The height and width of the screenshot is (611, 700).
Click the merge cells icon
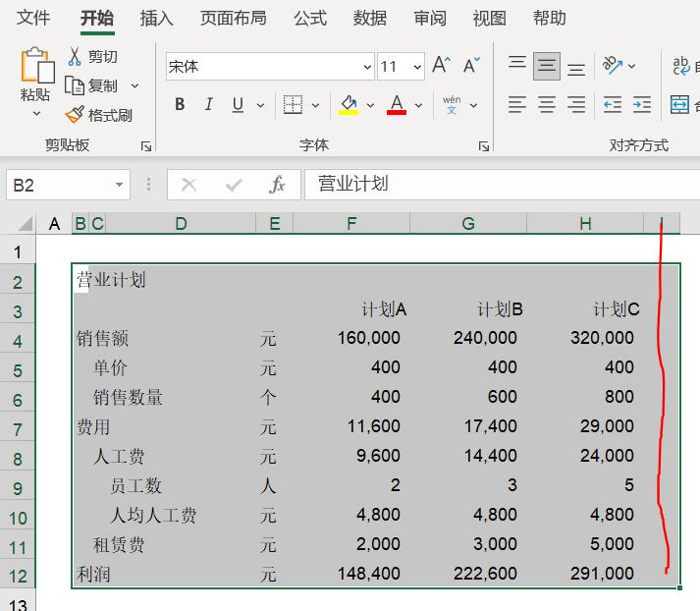point(679,105)
